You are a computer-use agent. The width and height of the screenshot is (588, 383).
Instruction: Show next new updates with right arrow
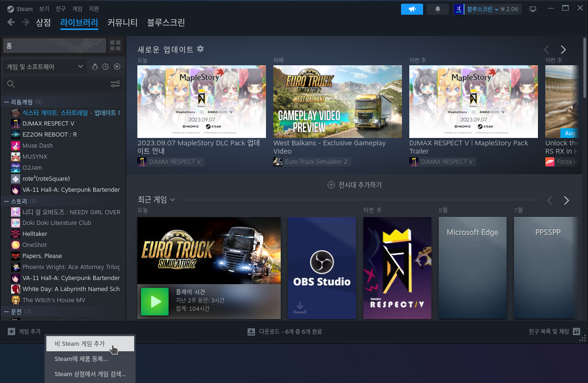pos(563,50)
